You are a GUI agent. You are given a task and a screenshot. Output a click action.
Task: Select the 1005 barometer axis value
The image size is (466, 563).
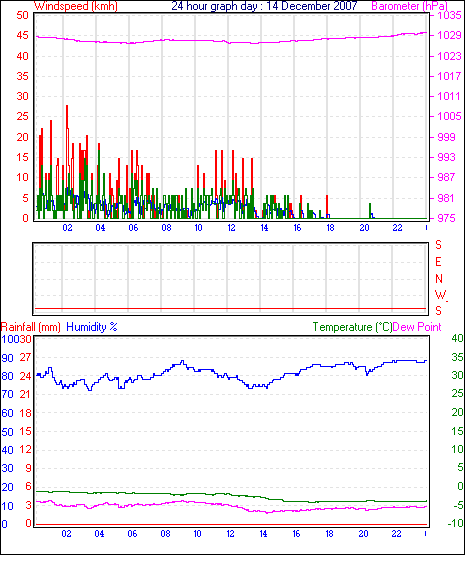449,116
